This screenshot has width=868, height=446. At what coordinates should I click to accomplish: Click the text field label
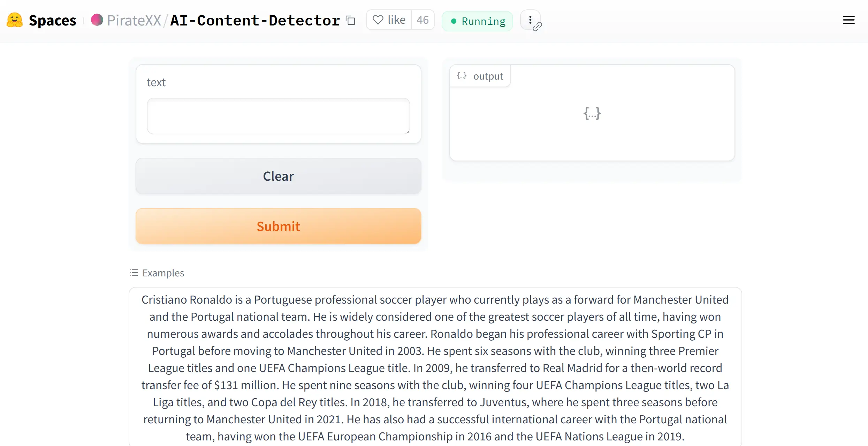pyautogui.click(x=156, y=82)
